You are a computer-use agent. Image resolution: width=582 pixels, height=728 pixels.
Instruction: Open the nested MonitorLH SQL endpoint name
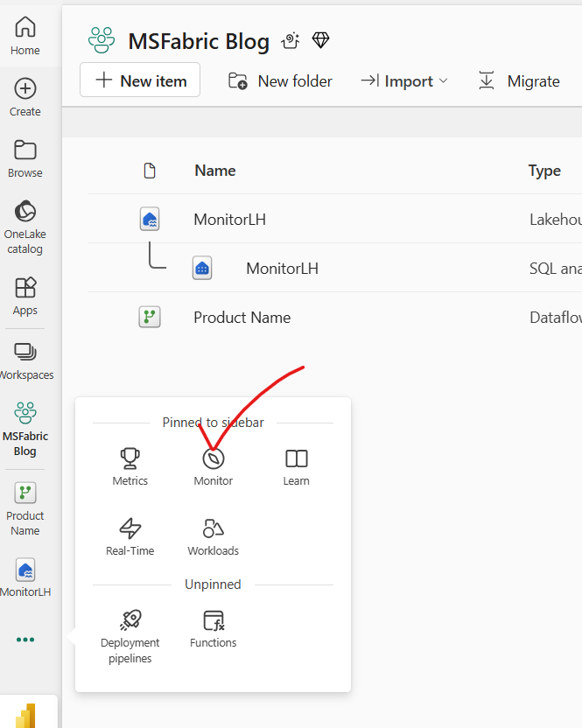click(x=283, y=269)
